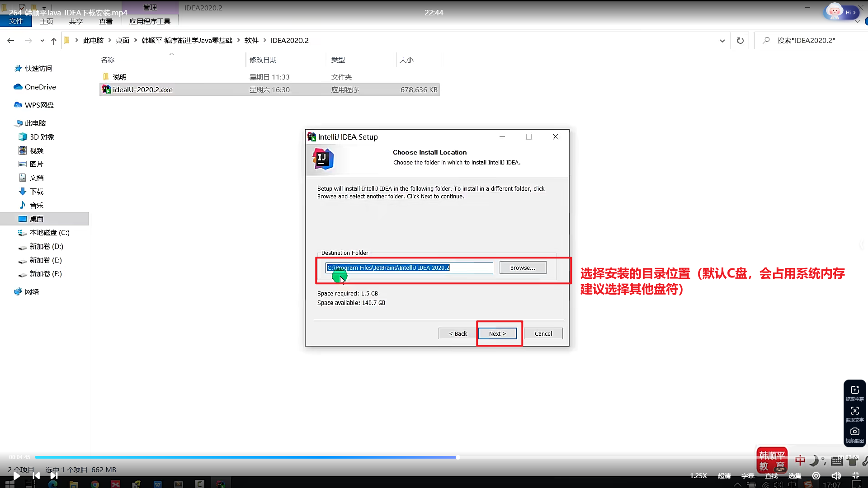
Task: Click the extract subtitles icon
Action: [854, 391]
